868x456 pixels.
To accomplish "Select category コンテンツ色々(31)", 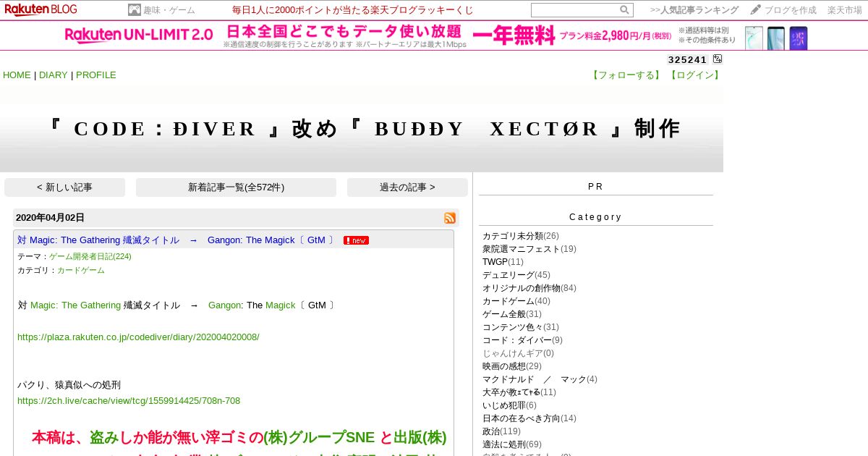I will [x=521, y=327].
